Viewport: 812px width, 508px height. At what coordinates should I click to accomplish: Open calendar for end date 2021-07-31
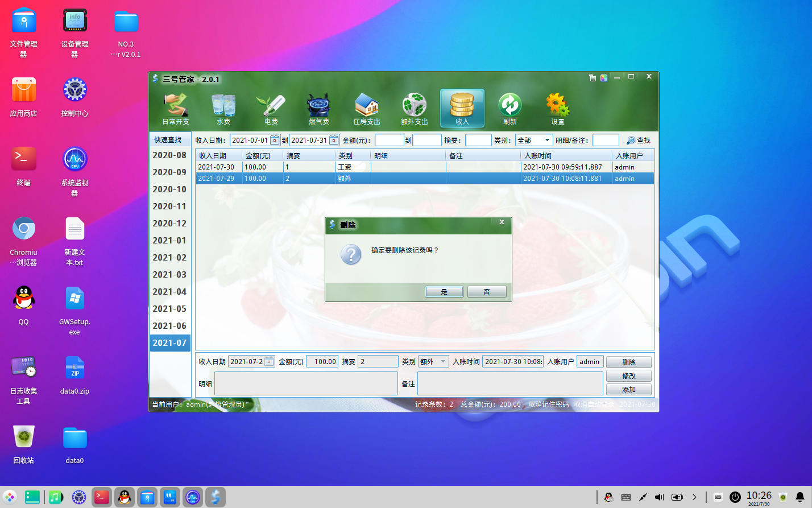pos(334,140)
